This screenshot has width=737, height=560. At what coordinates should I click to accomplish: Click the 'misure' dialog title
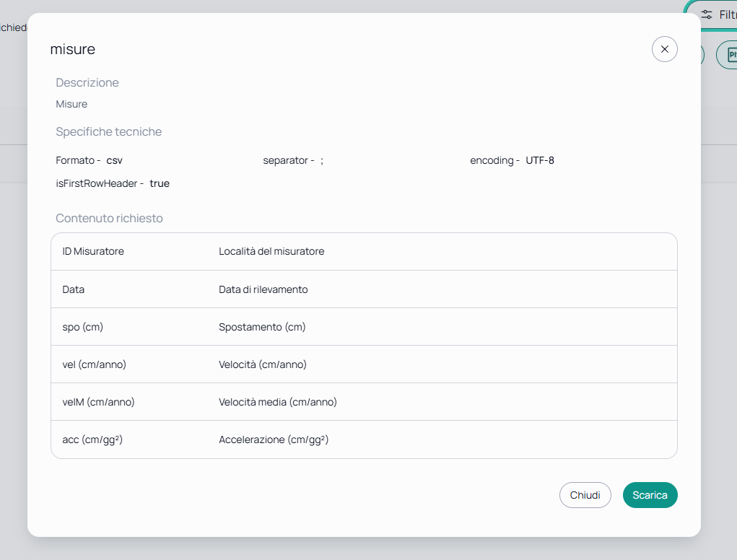coord(73,49)
